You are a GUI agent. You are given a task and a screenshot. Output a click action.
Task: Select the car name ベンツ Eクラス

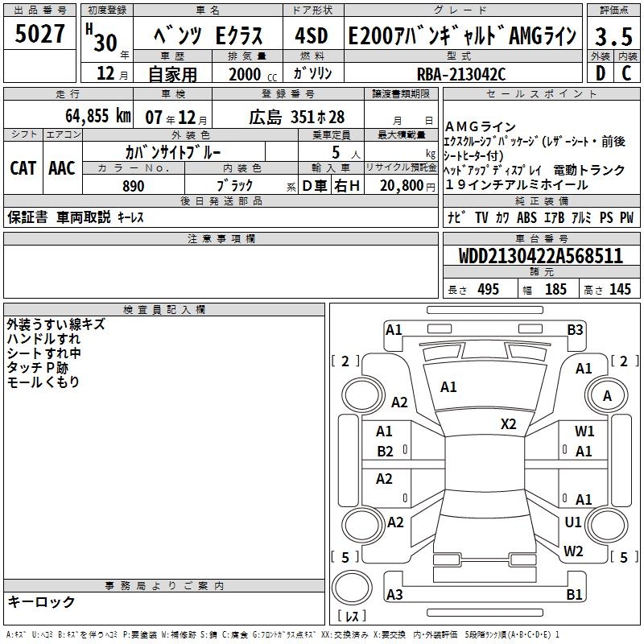pyautogui.click(x=208, y=35)
